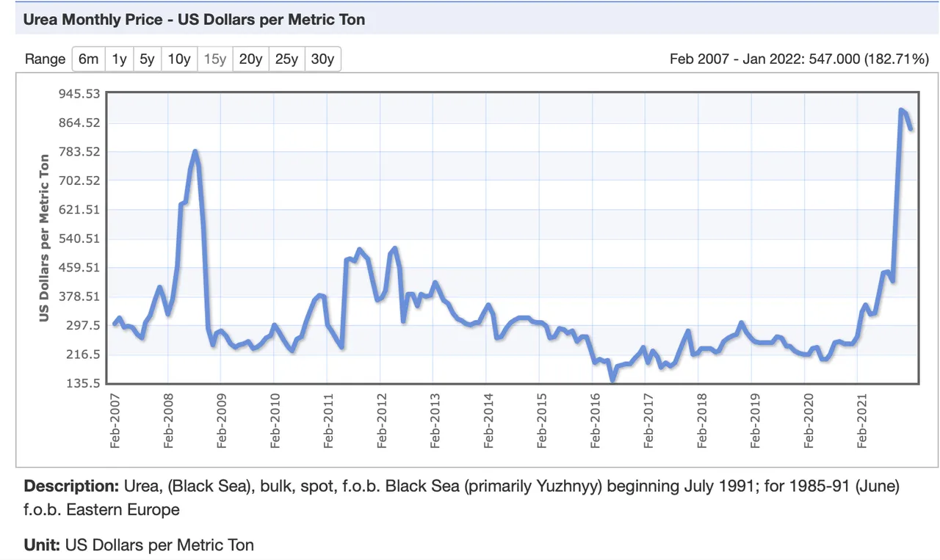Click the Feb-2010 x-axis label
940x560 pixels.
[x=275, y=420]
